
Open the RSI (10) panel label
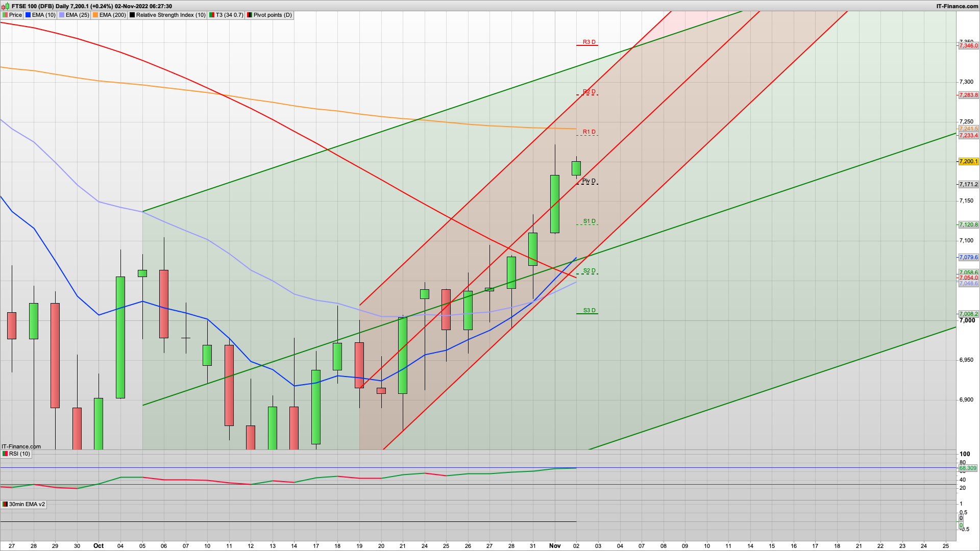16,454
